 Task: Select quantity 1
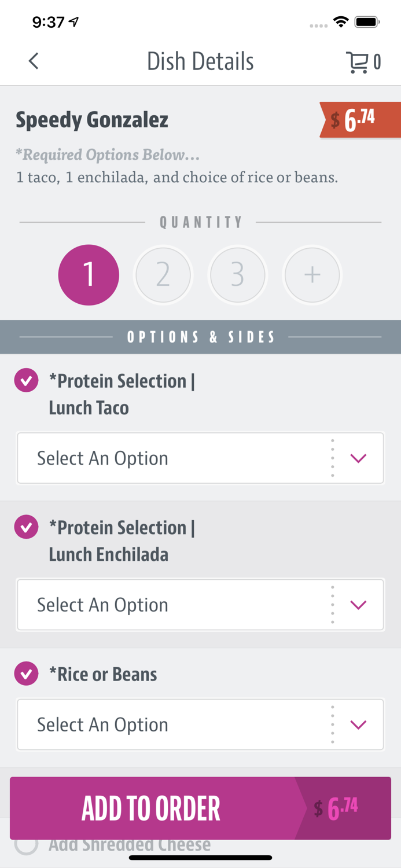click(x=89, y=275)
